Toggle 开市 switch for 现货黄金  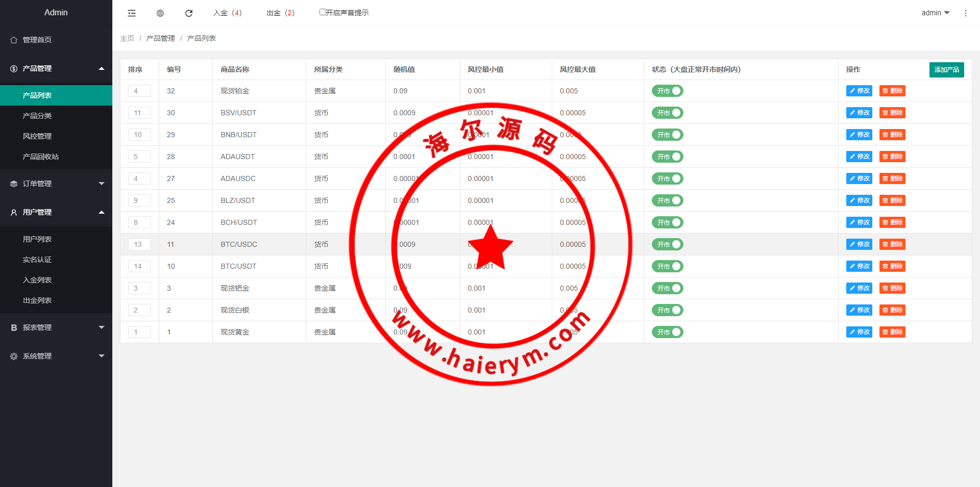pos(667,332)
